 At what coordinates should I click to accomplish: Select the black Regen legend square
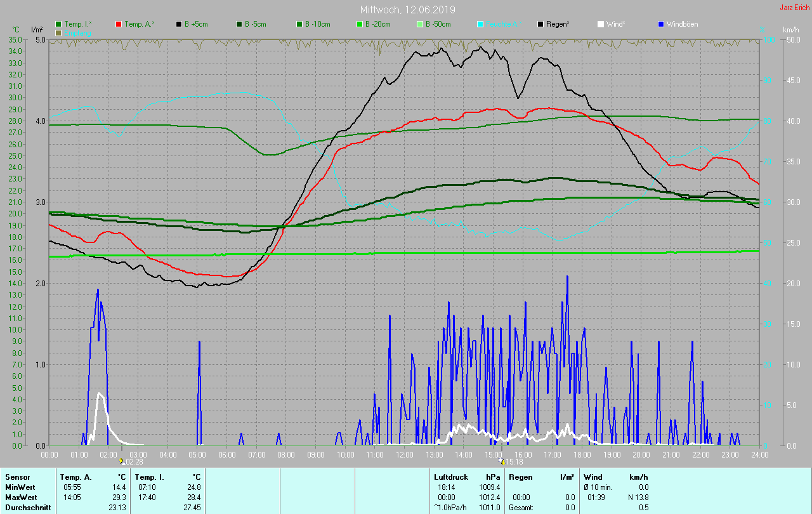(540, 24)
